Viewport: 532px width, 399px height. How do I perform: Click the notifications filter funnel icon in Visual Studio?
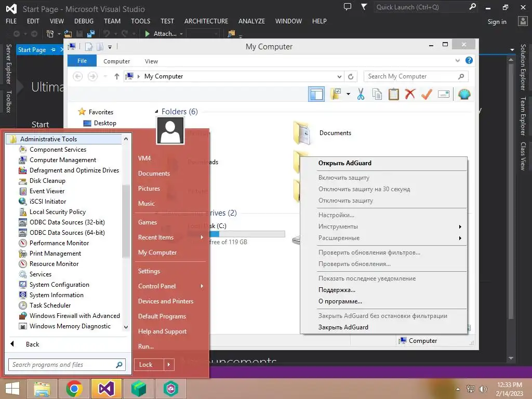[364, 7]
